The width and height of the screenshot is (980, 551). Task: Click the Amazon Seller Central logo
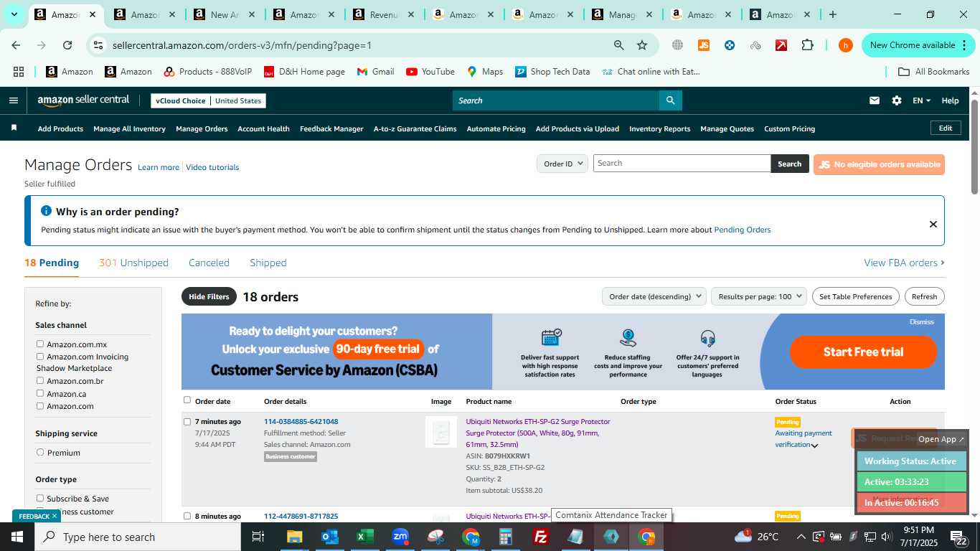pos(83,100)
